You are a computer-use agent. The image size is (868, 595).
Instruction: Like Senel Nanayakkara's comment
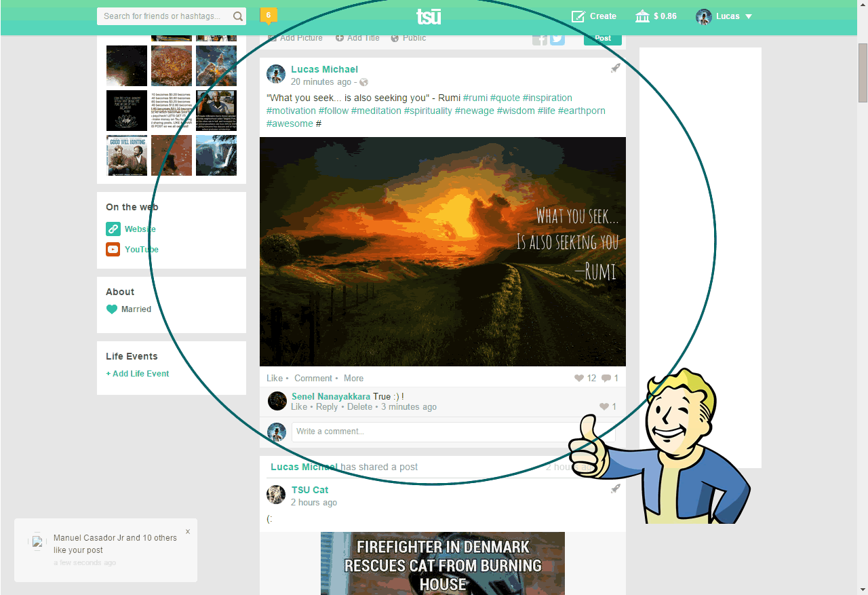(x=299, y=407)
